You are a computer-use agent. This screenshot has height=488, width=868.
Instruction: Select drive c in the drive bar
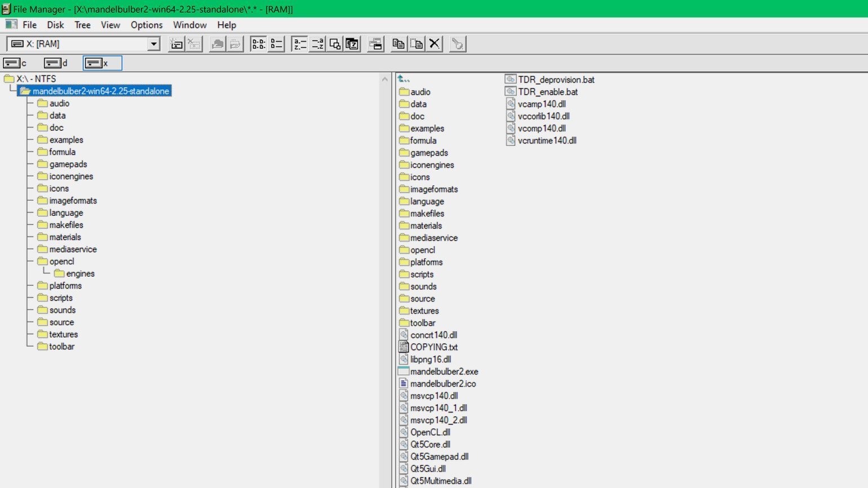tap(16, 63)
